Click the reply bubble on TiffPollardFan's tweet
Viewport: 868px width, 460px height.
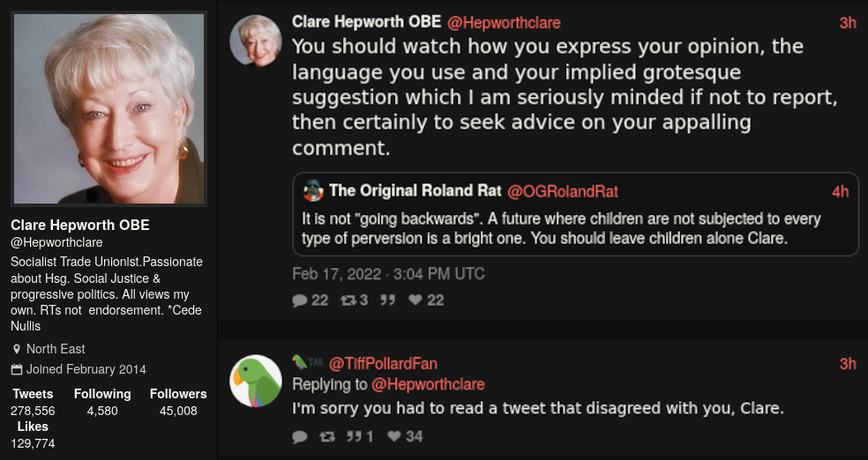pos(300,436)
